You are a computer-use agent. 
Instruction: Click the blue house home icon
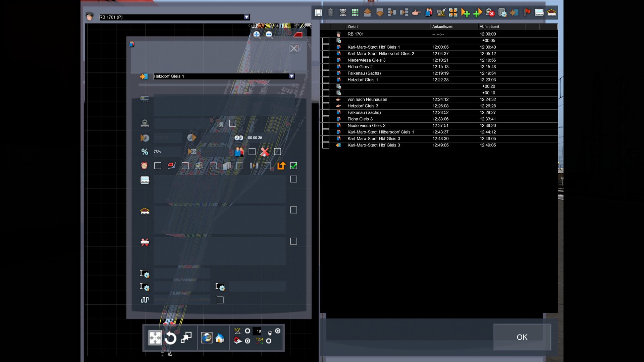(x=220, y=338)
